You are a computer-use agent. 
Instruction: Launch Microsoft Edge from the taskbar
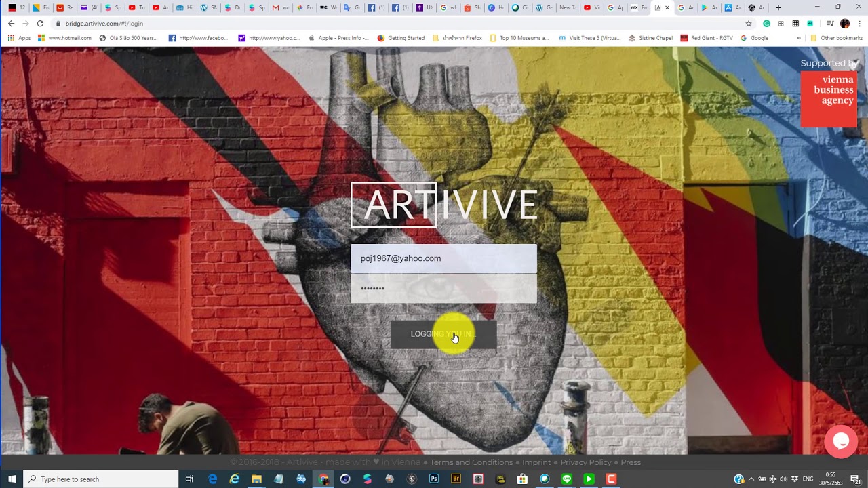[x=213, y=479]
